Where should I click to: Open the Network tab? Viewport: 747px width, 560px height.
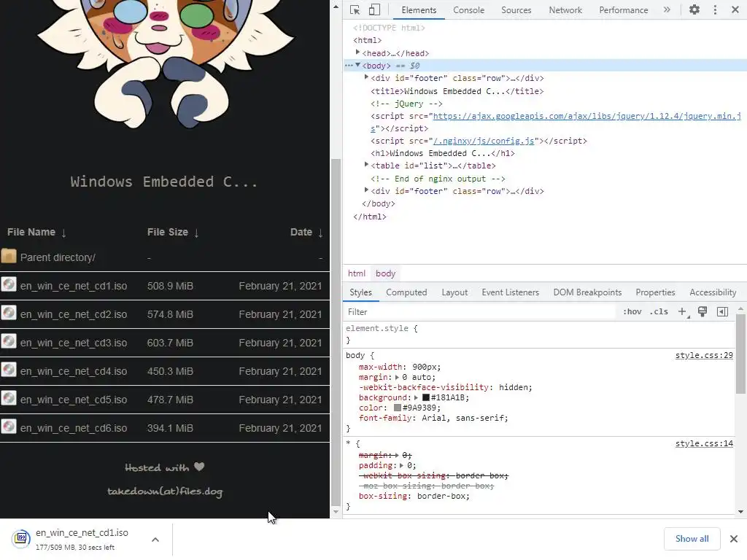565,10
